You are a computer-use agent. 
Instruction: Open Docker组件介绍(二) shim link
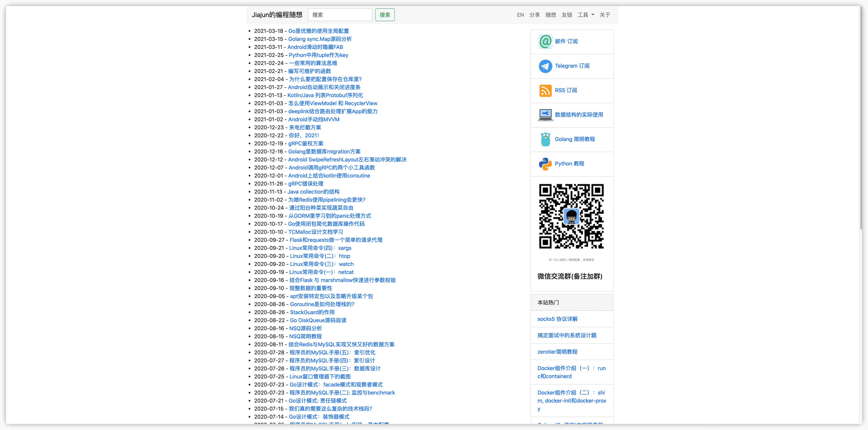572,401
